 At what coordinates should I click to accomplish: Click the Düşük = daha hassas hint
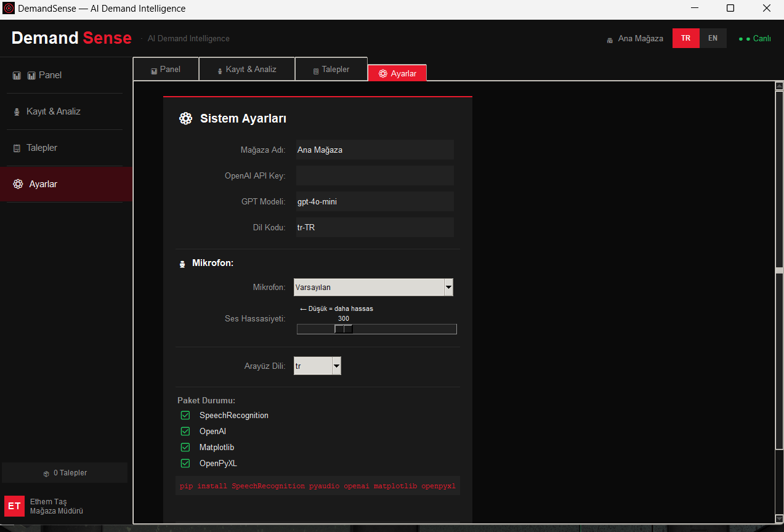pos(336,308)
